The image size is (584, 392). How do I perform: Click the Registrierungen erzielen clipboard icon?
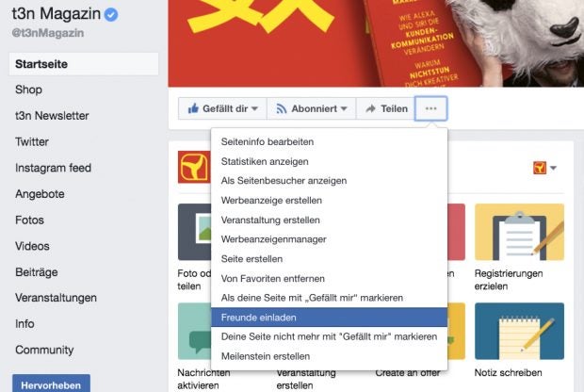pos(519,232)
